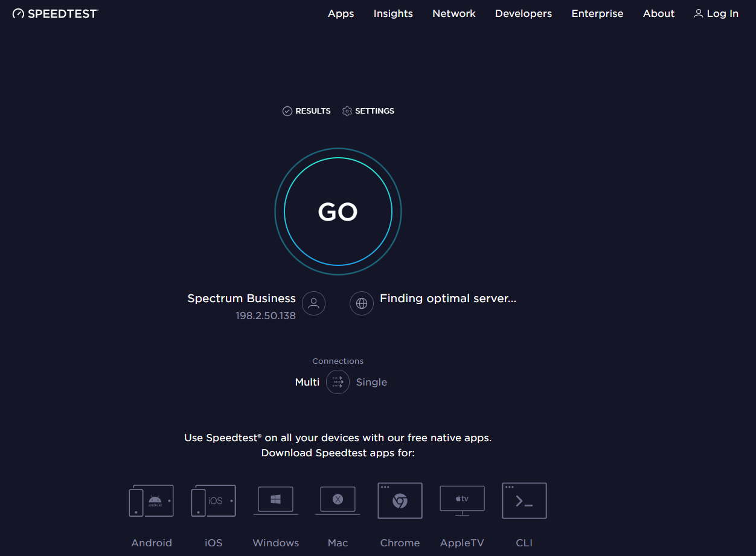Click the Android app icon
Viewport: 756px width, 556px height.
[152, 500]
